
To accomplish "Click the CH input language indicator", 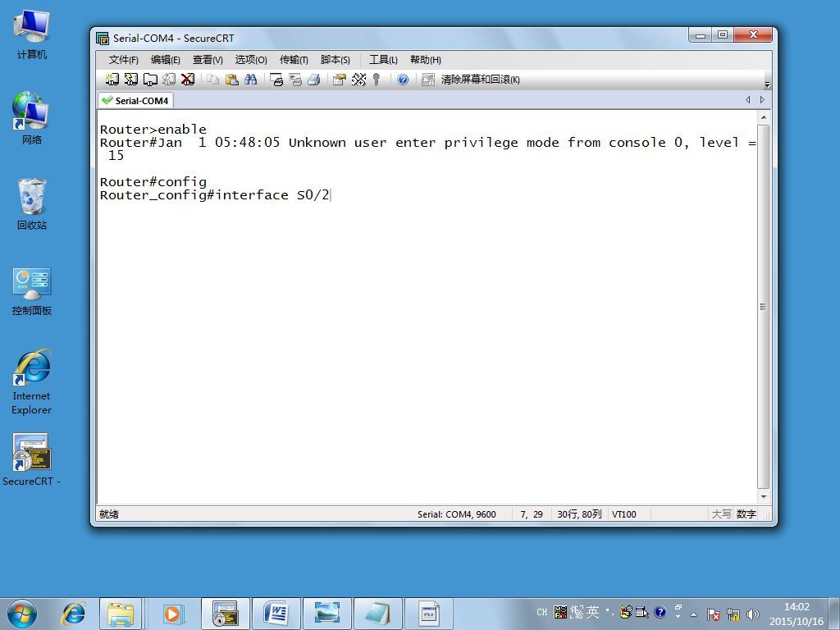I will (x=541, y=612).
